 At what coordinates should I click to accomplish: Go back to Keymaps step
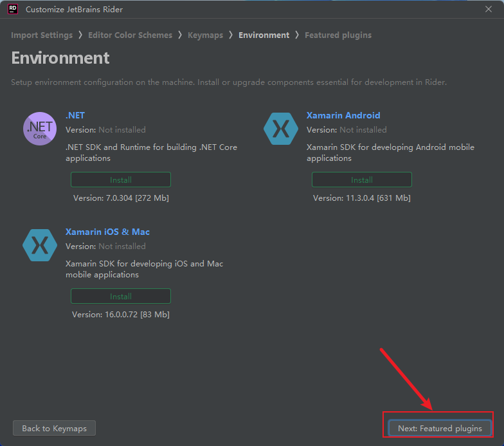54,428
